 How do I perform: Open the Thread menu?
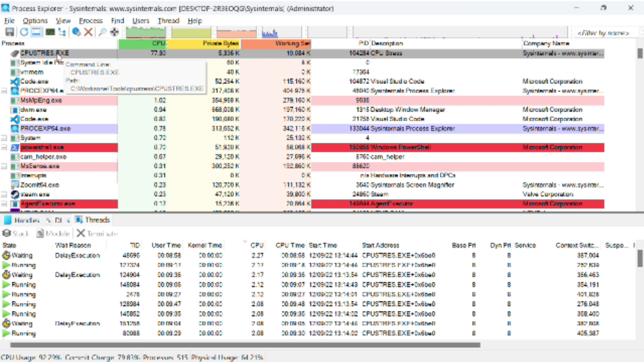(x=169, y=21)
